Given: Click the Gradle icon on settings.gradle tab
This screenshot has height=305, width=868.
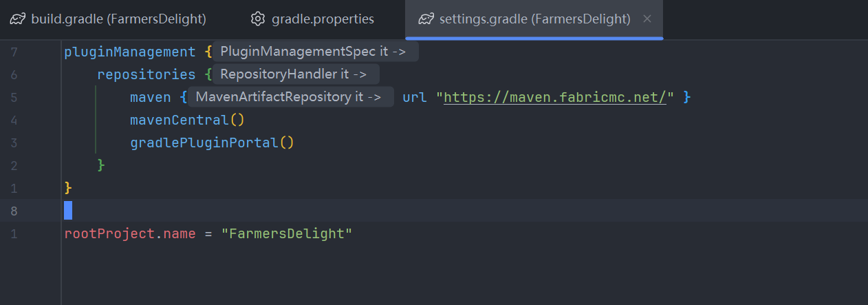Looking at the screenshot, I should tap(426, 19).
